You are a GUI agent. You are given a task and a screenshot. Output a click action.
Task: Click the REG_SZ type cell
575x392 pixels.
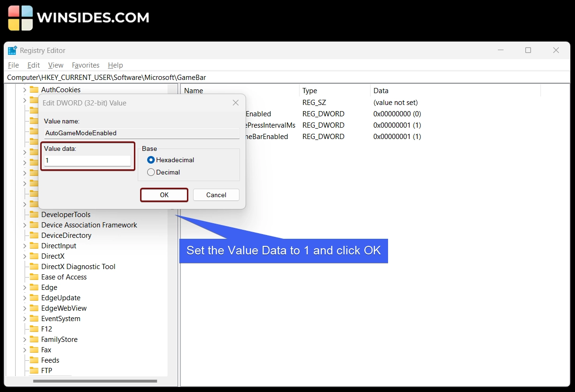click(x=314, y=103)
